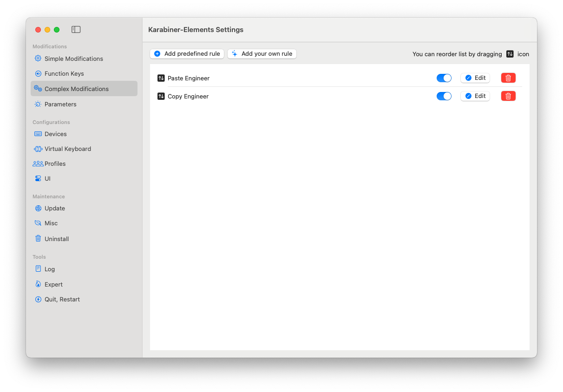Screen dimensions: 563x392
Task: Click the green full-screen window button
Action: coord(57,30)
